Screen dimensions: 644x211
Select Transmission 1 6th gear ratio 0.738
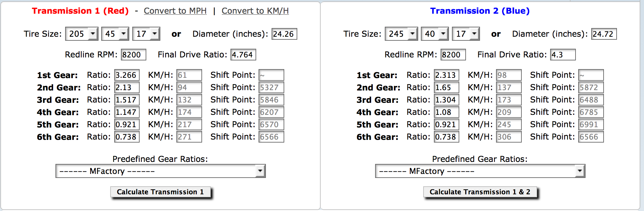(x=127, y=137)
